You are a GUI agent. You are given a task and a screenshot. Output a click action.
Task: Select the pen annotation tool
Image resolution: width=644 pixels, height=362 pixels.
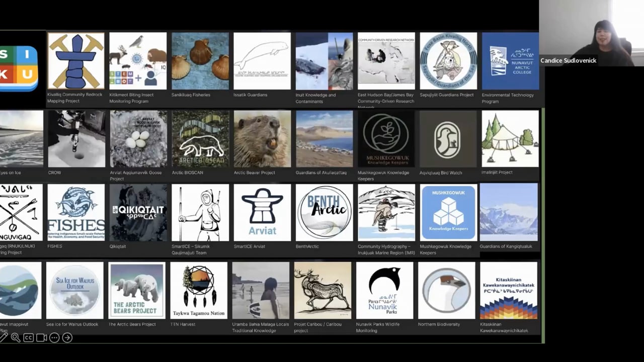(3, 338)
